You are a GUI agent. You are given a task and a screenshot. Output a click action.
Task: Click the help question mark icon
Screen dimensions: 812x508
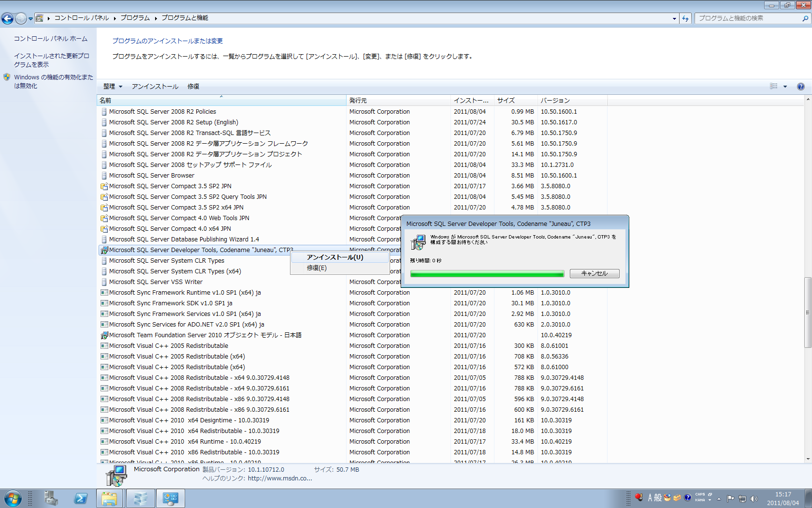coord(800,87)
